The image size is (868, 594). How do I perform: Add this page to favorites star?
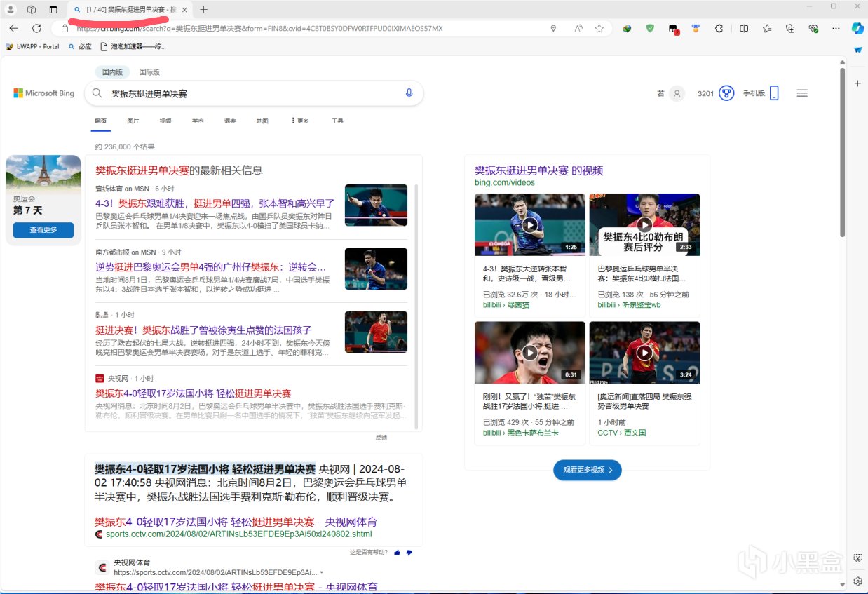(x=599, y=29)
